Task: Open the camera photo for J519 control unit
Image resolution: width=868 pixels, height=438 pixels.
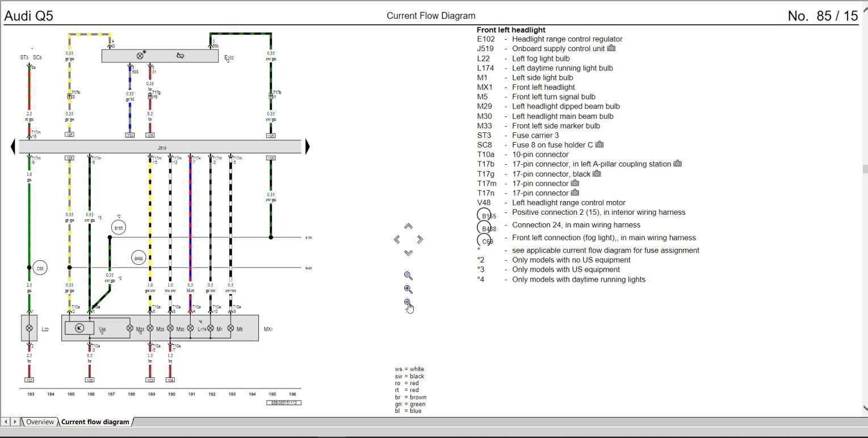Action: point(611,48)
